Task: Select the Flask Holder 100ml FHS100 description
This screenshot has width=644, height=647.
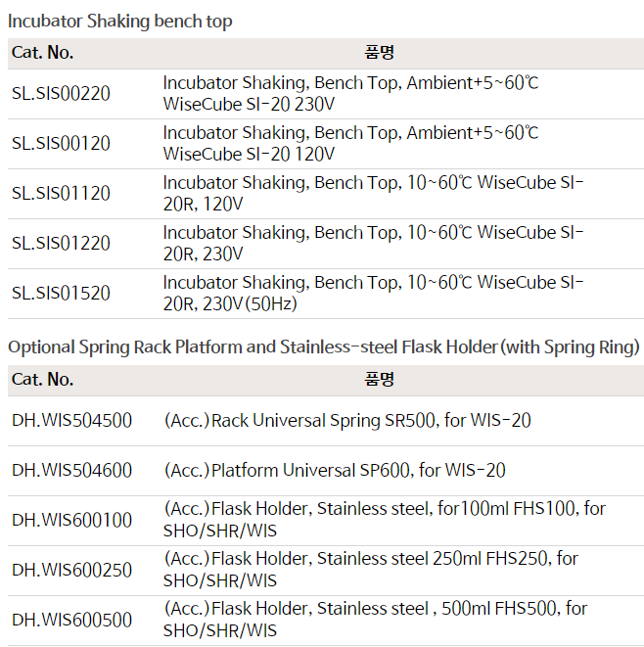Action: 385,521
